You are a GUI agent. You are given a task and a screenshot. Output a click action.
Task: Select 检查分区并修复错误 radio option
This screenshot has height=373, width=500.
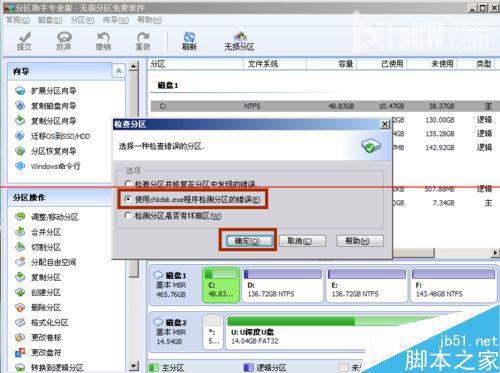(x=128, y=184)
